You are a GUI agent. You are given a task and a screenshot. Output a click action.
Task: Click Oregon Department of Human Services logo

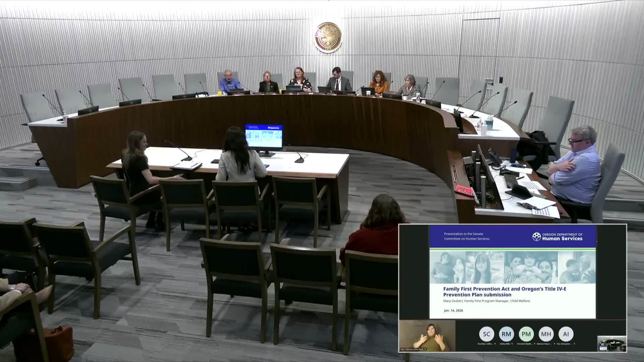tap(557, 237)
